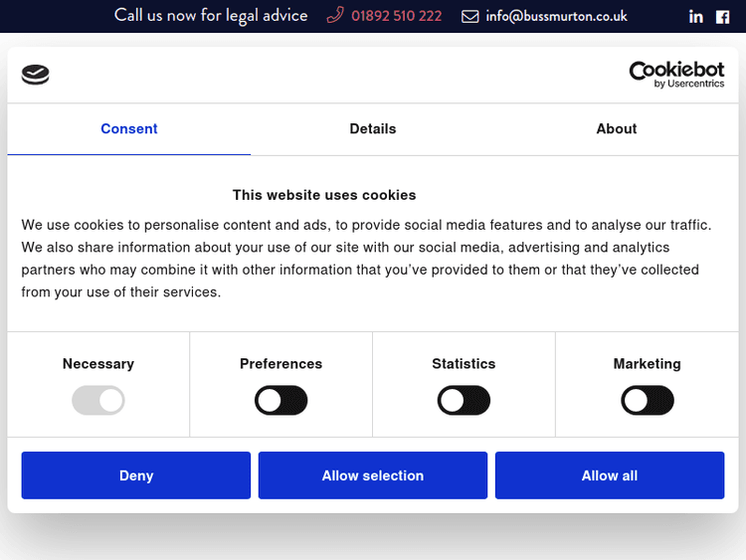This screenshot has height=560, width=746.
Task: Enable the Statistics cookies toggle
Action: tap(464, 401)
